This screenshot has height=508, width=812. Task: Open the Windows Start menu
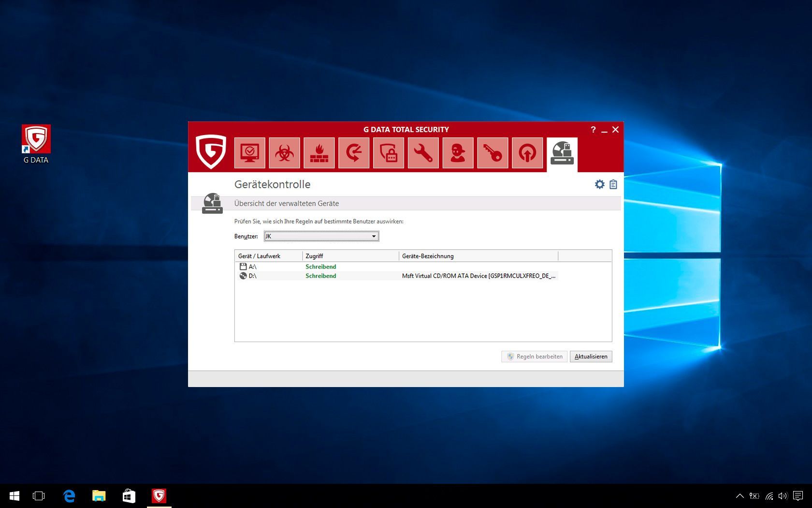point(14,496)
